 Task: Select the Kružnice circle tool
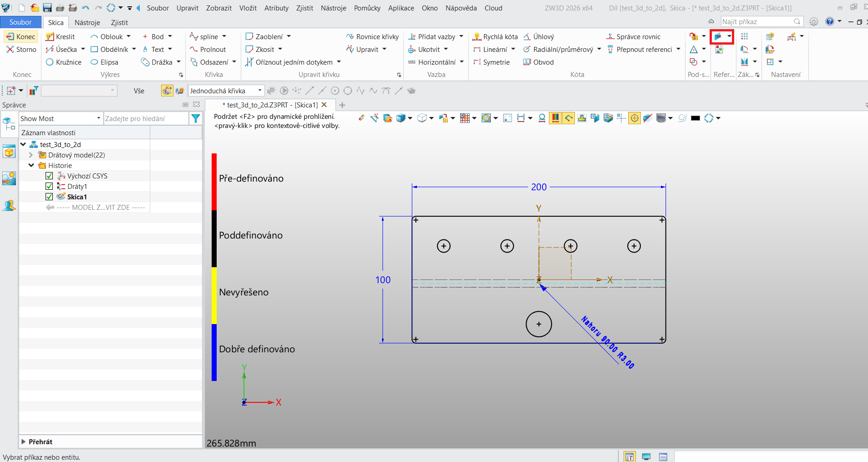64,62
